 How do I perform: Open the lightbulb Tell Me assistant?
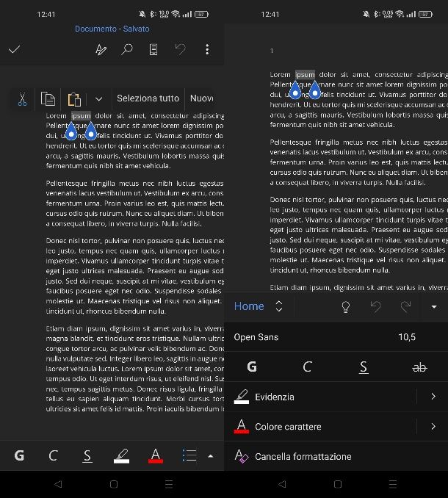345,306
